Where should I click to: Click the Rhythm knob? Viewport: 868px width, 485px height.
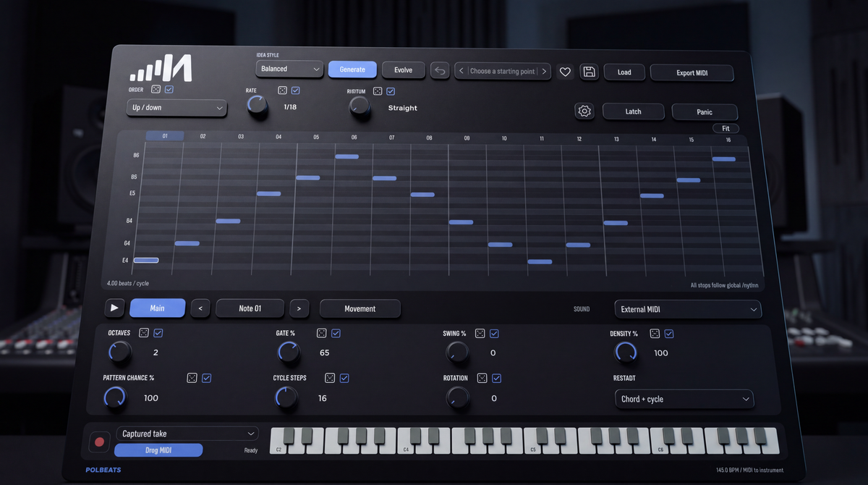pos(359,107)
